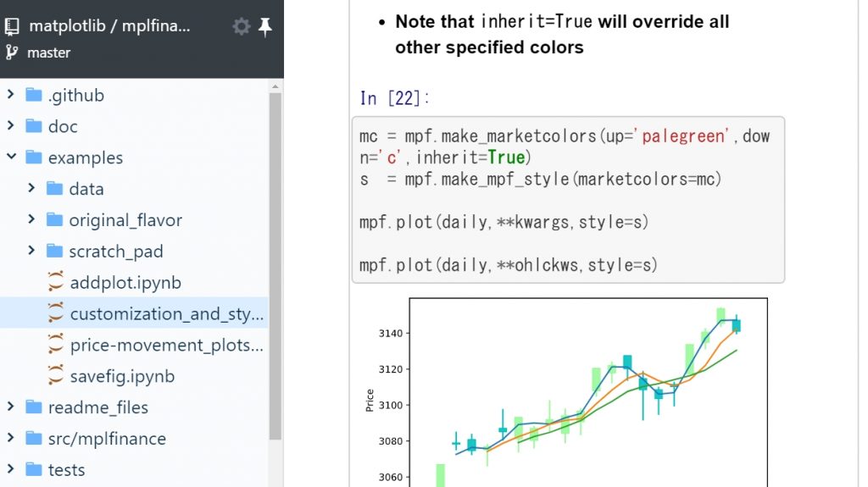
Task: Open the price-movement_plots notebook file
Action: (166, 345)
